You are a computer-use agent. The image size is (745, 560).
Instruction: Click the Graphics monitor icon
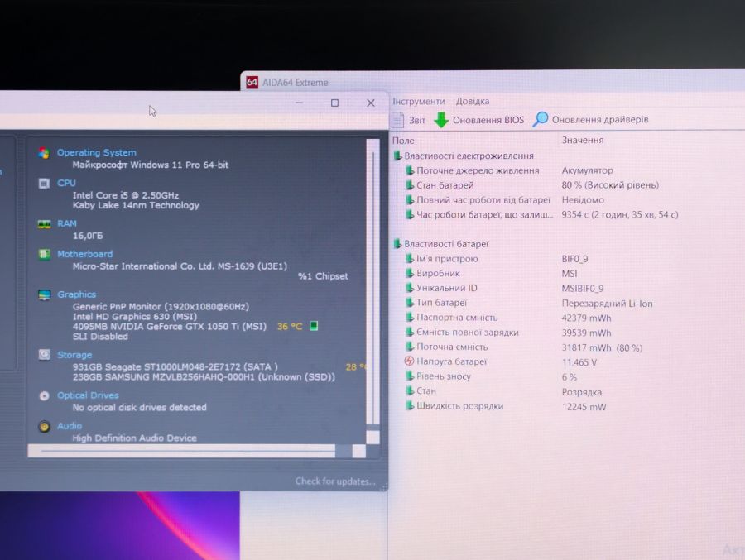point(44,295)
